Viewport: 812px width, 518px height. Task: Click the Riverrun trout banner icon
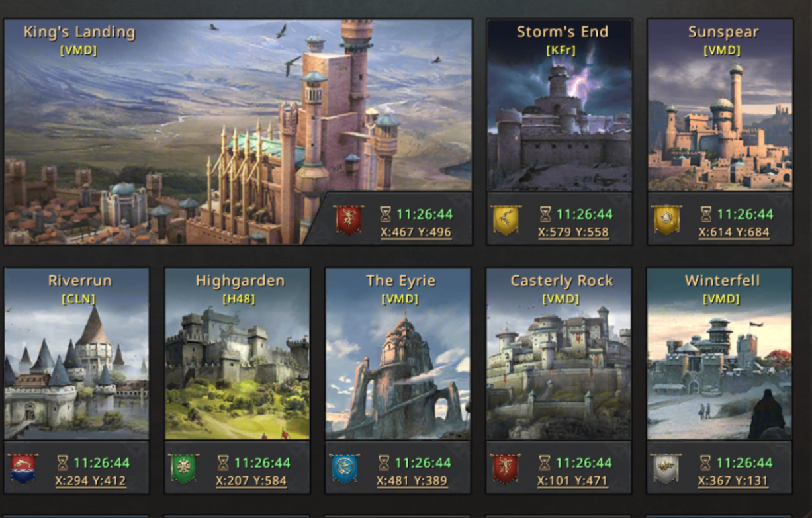(23, 468)
